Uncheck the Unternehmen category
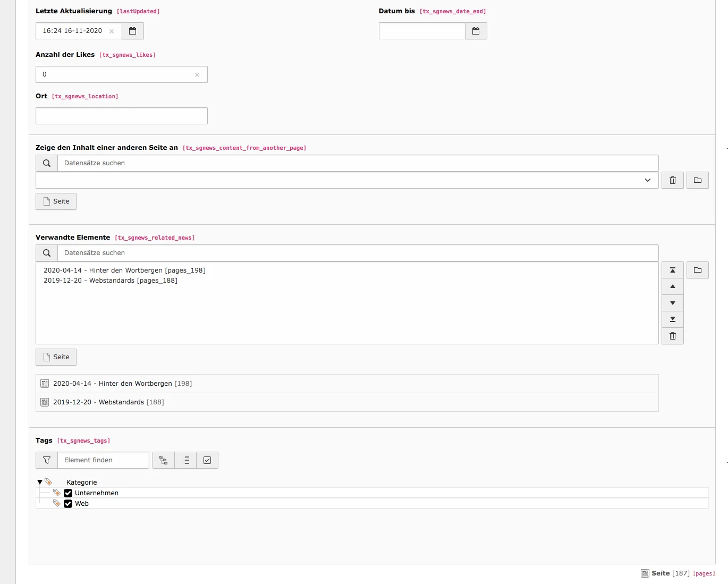Image resolution: width=728 pixels, height=584 pixels. (x=67, y=493)
